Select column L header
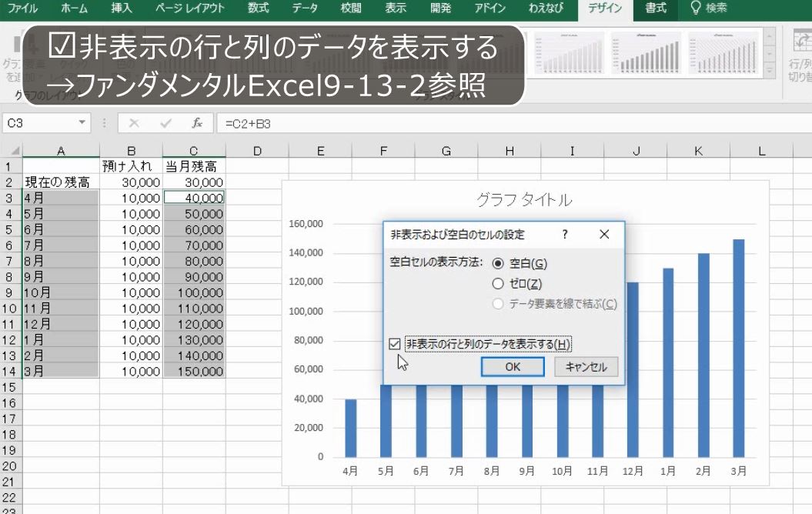Viewport: 812px width, 514px height. pos(761,151)
